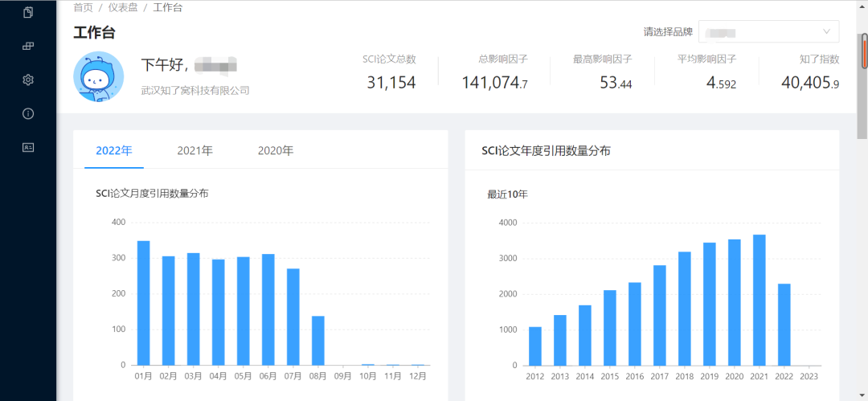Viewport: 868px width, 401px height.
Task: Click the copy documents sidebar icon
Action: tap(28, 12)
